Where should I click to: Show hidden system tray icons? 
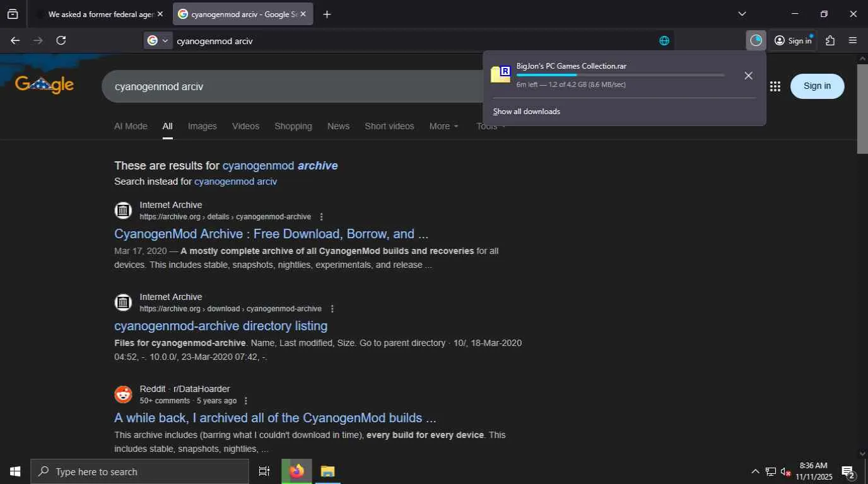[755, 471]
